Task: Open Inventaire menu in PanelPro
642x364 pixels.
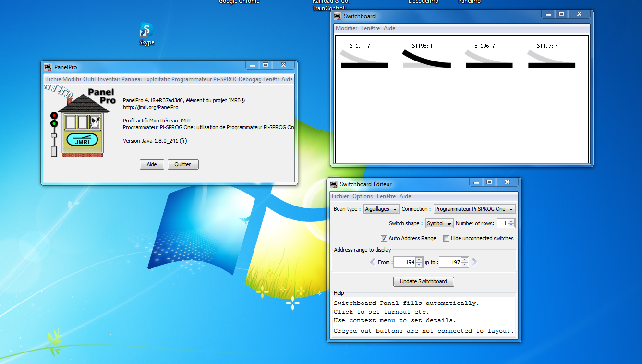Action: point(109,79)
